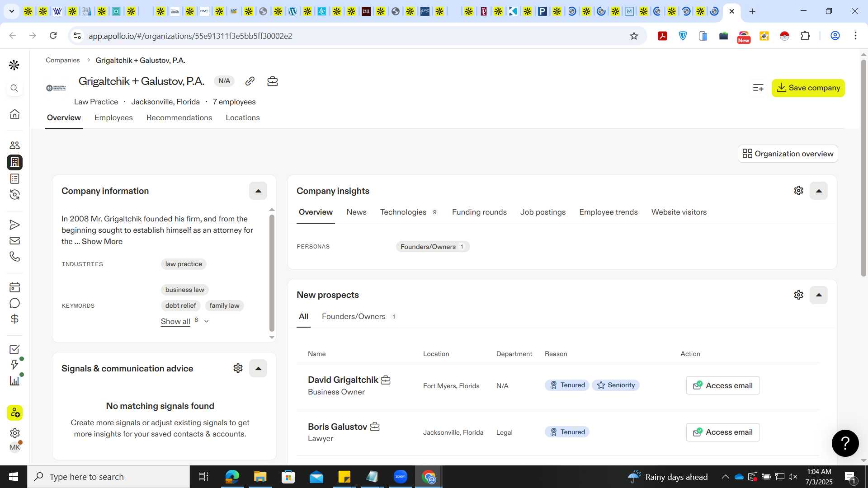Open the MK user profile avatar
Viewport: 868px width, 488px height.
[x=14, y=448]
